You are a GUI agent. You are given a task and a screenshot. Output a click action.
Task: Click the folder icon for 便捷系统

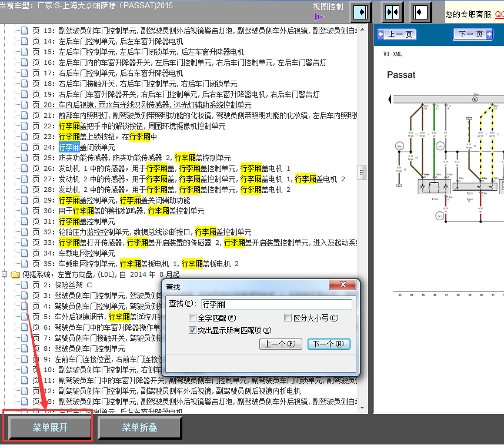point(15,274)
